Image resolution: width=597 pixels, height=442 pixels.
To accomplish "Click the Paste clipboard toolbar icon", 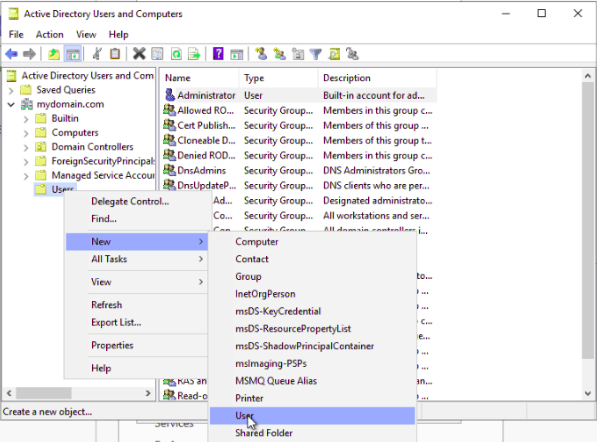I will [x=115, y=54].
